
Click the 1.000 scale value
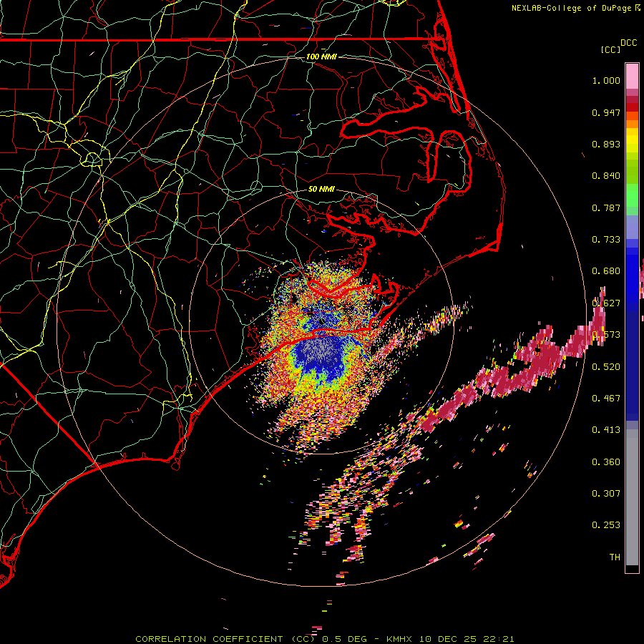[606, 80]
